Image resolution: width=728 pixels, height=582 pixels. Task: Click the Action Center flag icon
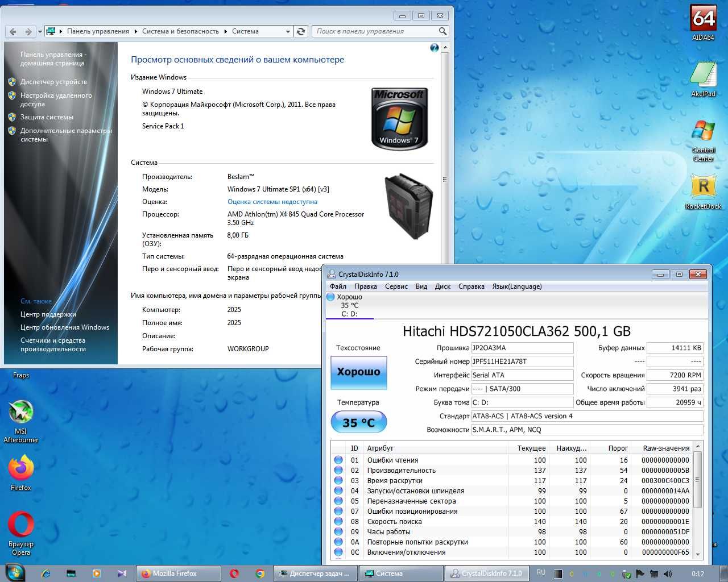[640, 573]
